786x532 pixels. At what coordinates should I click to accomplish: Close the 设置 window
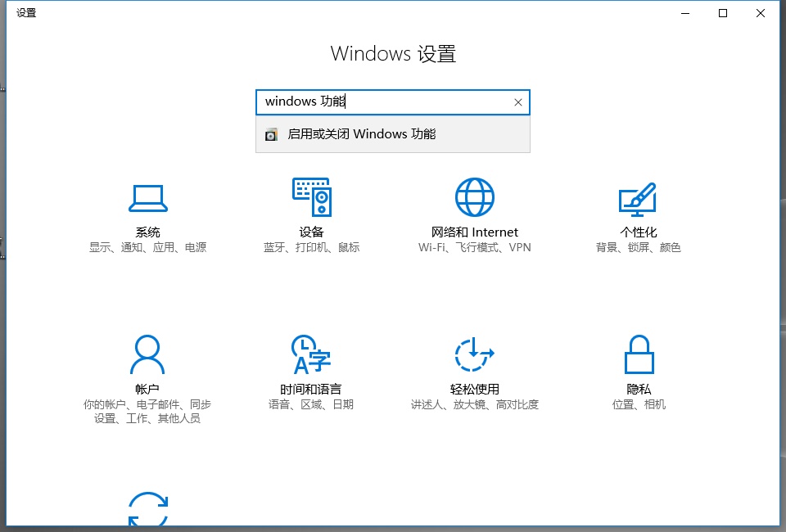(x=761, y=14)
